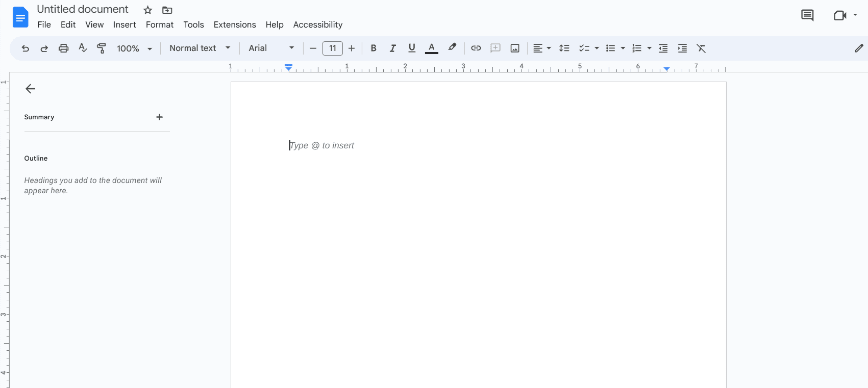Expand bulleted list options arrow
Screen dimensions: 868x388
click(623, 48)
